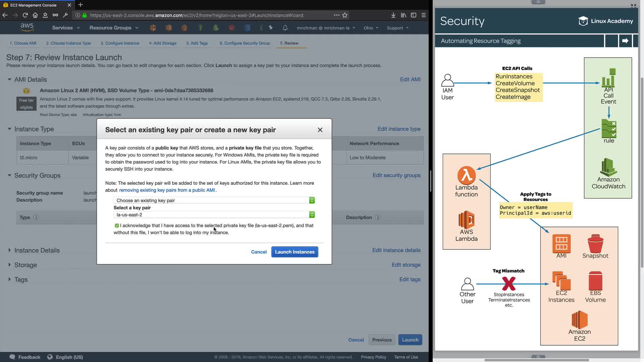
Task: Click the pin shortcut icon in AWS navbar
Action: 271,28
